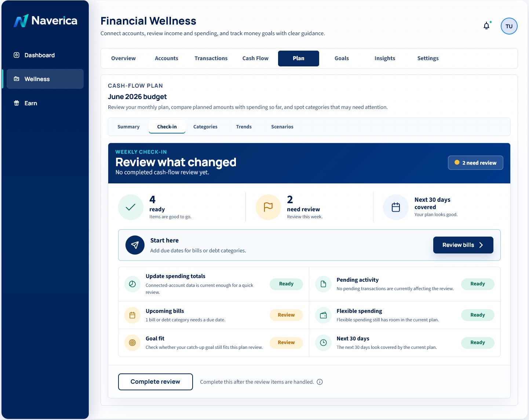This screenshot has height=420, width=529.
Task: Click 'No completed cash-flow review yet.' text
Action: 162,172
